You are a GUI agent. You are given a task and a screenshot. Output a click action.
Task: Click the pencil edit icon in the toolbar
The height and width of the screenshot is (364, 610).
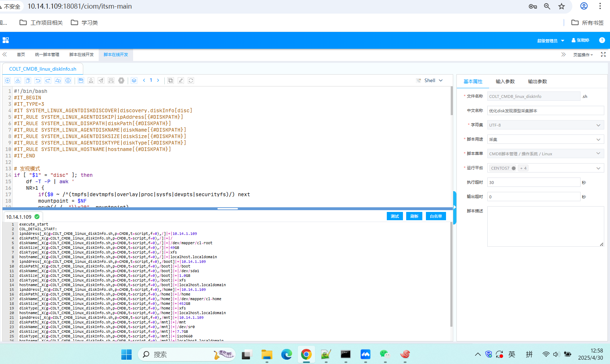coord(180,80)
